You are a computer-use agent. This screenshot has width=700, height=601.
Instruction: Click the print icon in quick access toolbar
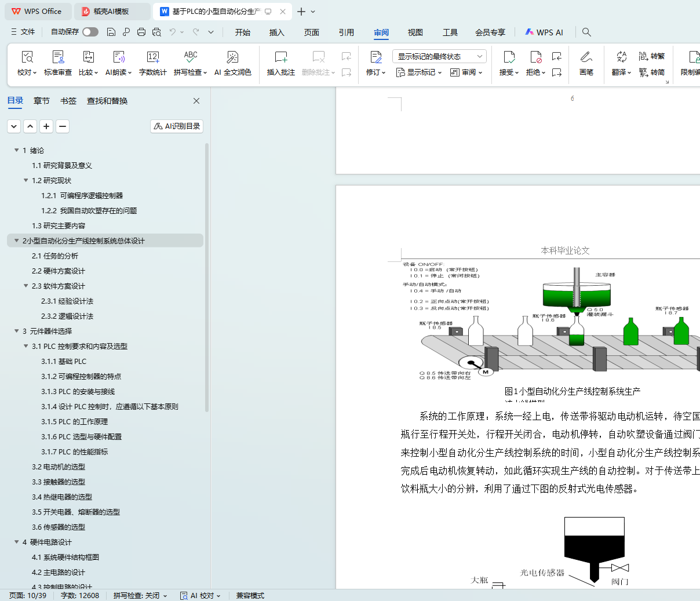pyautogui.click(x=141, y=32)
